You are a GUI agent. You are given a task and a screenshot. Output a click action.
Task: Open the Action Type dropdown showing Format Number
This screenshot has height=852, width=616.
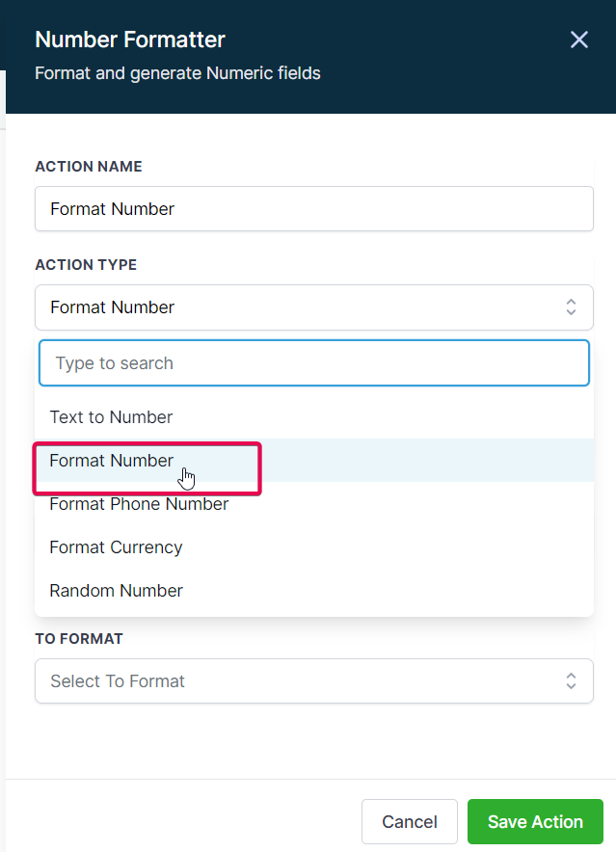coord(299,307)
